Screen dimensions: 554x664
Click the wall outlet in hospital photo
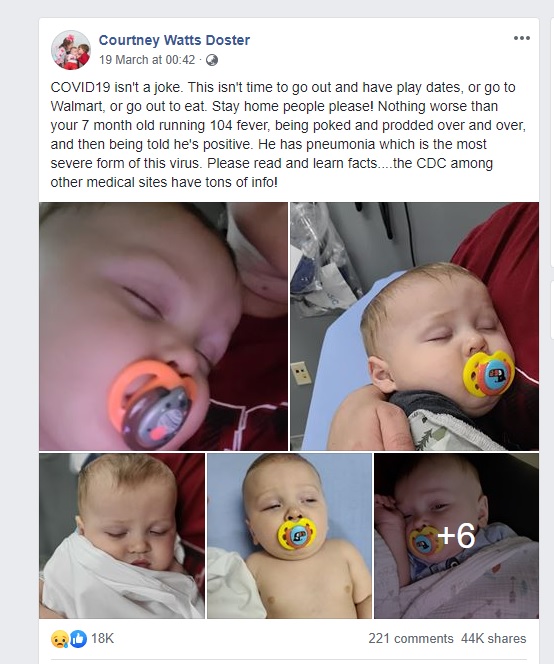pyautogui.click(x=301, y=373)
